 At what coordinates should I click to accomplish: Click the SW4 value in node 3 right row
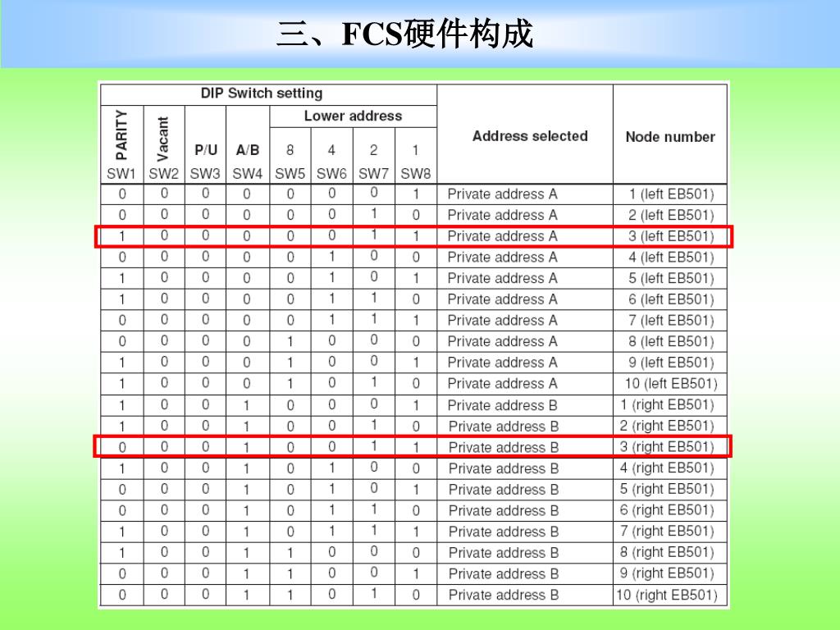point(247,447)
